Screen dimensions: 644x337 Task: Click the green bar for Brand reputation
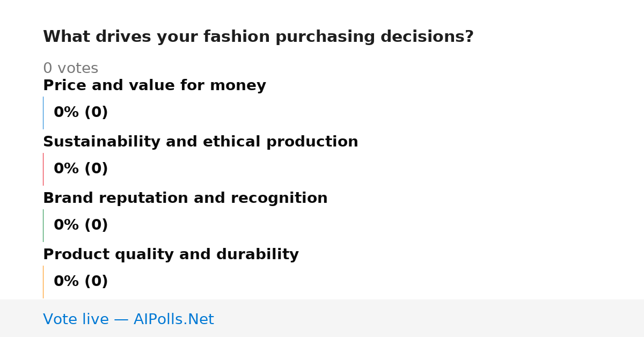coord(43,225)
